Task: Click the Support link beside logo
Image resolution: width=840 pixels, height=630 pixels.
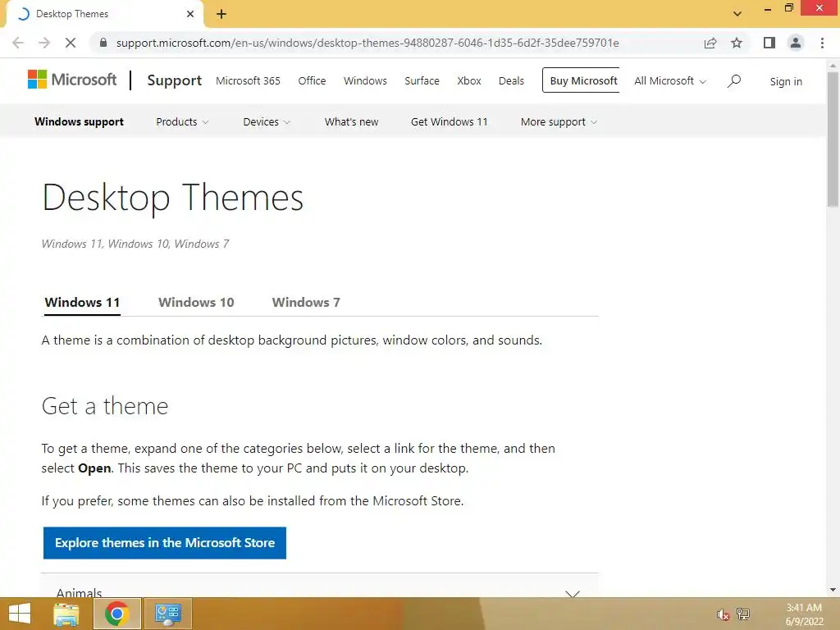Action: point(175,80)
